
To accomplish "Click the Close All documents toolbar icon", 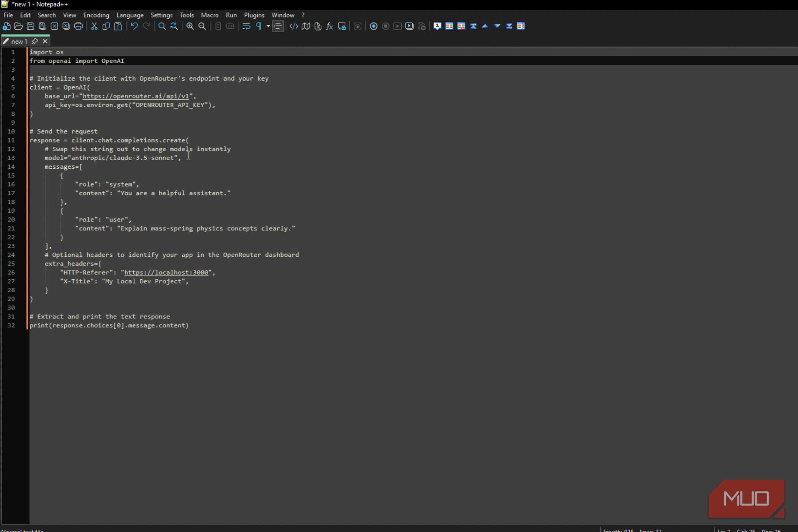I will (x=66, y=26).
